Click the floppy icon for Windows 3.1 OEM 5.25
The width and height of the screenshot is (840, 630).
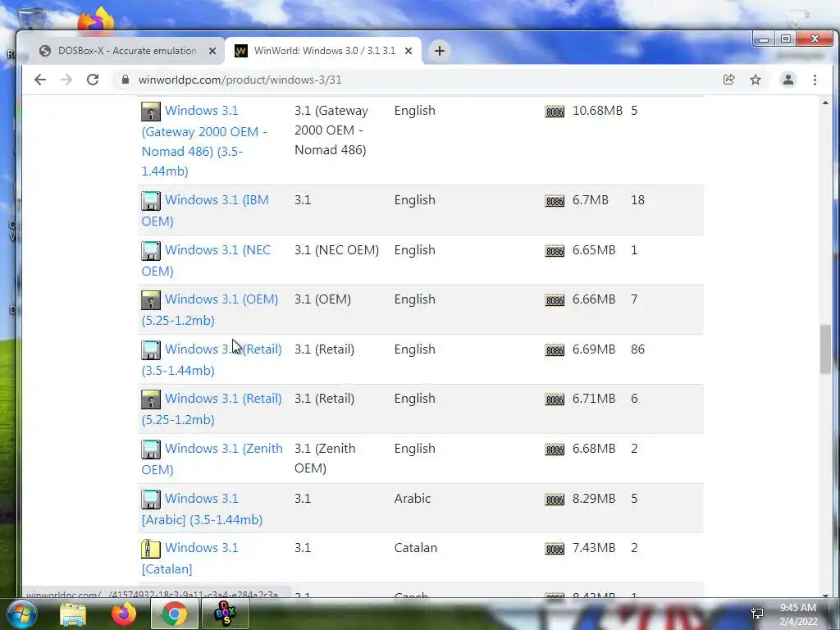[151, 300]
